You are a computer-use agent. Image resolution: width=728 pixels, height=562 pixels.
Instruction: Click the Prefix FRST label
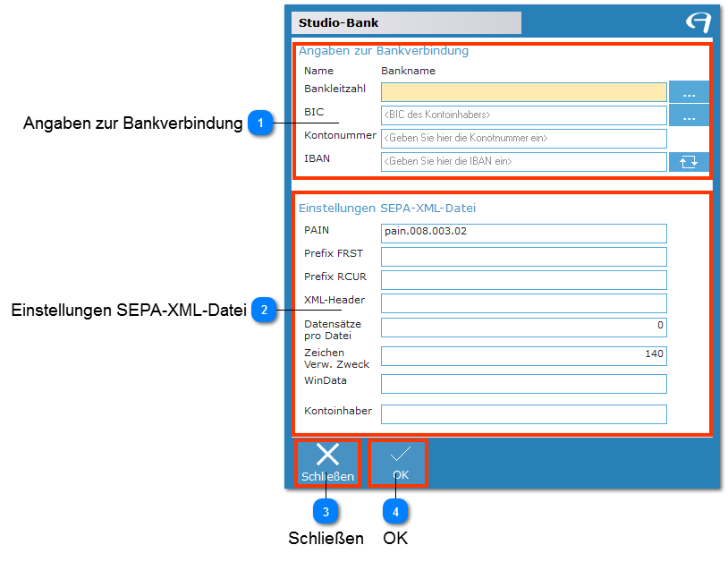pyautogui.click(x=334, y=253)
